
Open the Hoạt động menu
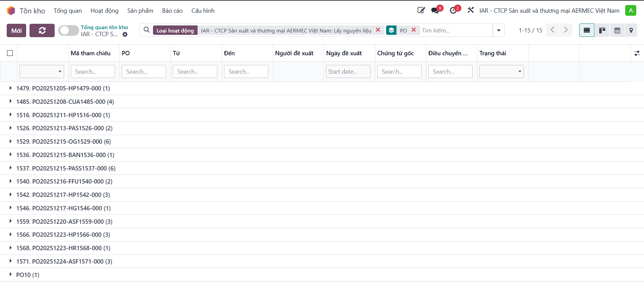click(x=104, y=11)
